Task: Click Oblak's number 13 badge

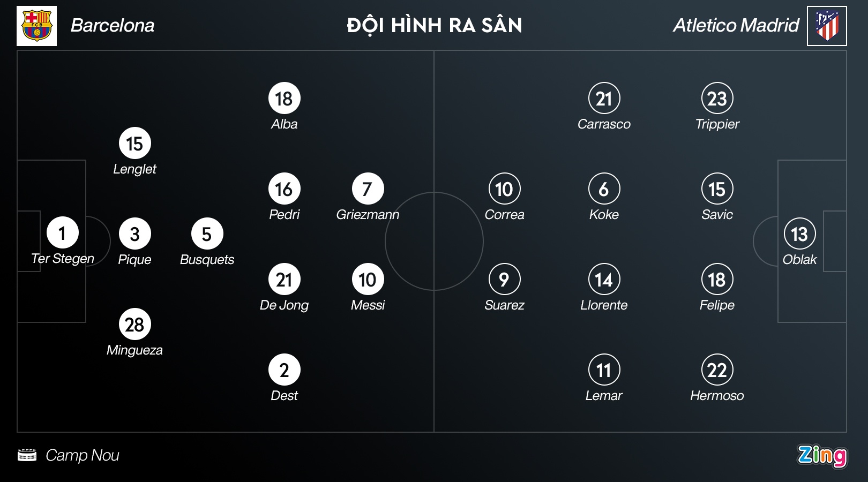Action: tap(799, 234)
